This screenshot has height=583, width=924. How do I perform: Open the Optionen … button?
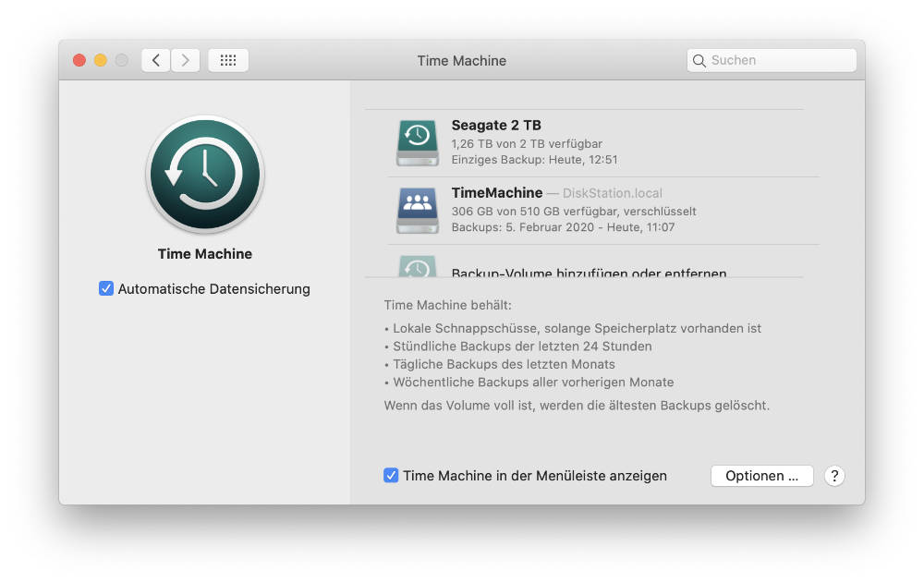(x=762, y=476)
